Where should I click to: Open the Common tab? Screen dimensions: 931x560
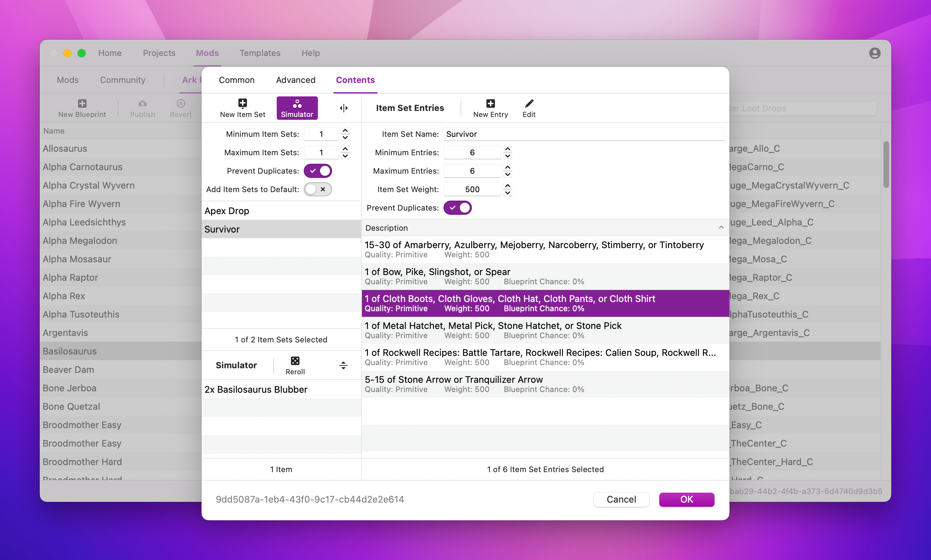[236, 80]
